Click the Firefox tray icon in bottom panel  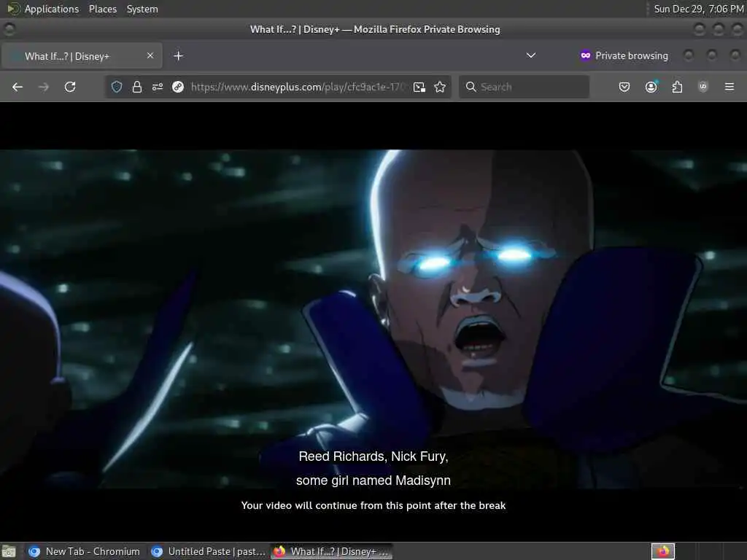point(663,551)
